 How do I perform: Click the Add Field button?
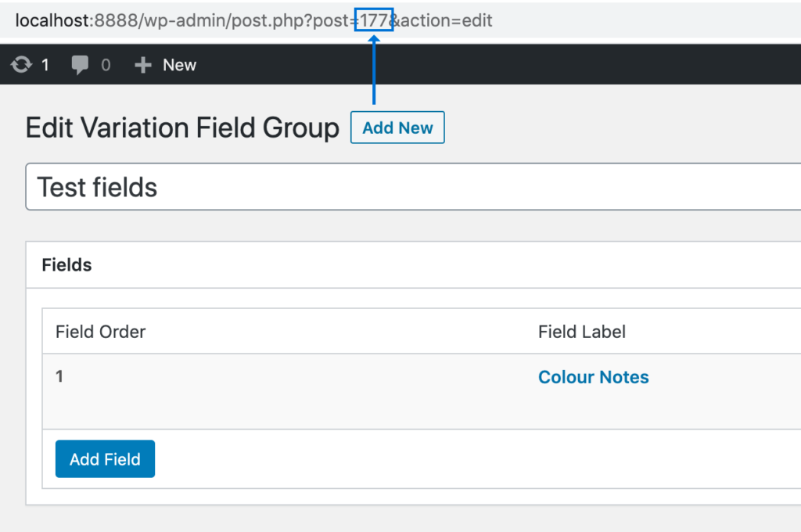pyautogui.click(x=105, y=459)
